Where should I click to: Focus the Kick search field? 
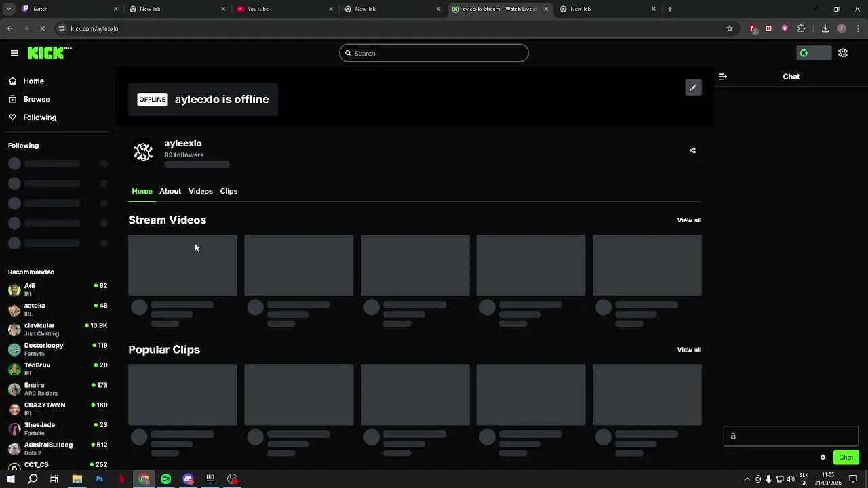(434, 53)
